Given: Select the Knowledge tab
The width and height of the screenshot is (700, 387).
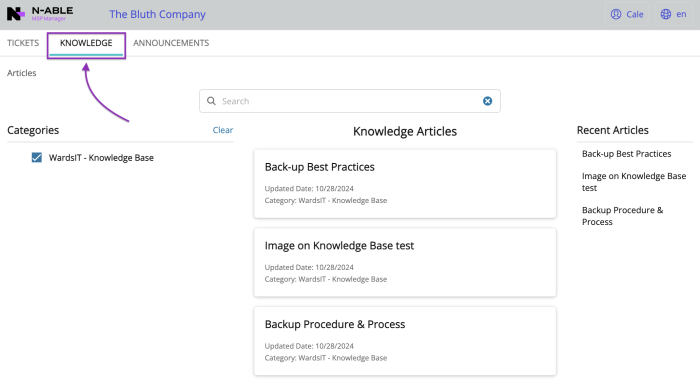Looking at the screenshot, I should click(x=86, y=43).
